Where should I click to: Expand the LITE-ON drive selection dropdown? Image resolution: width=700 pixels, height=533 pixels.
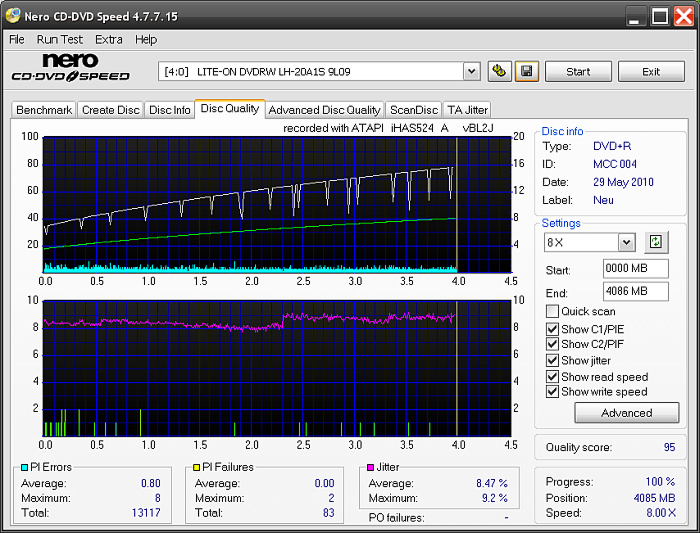[x=472, y=71]
